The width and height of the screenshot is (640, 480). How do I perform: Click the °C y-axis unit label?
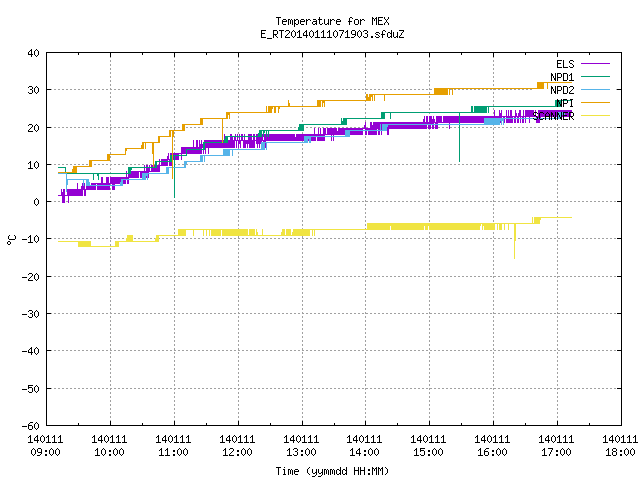point(11,240)
